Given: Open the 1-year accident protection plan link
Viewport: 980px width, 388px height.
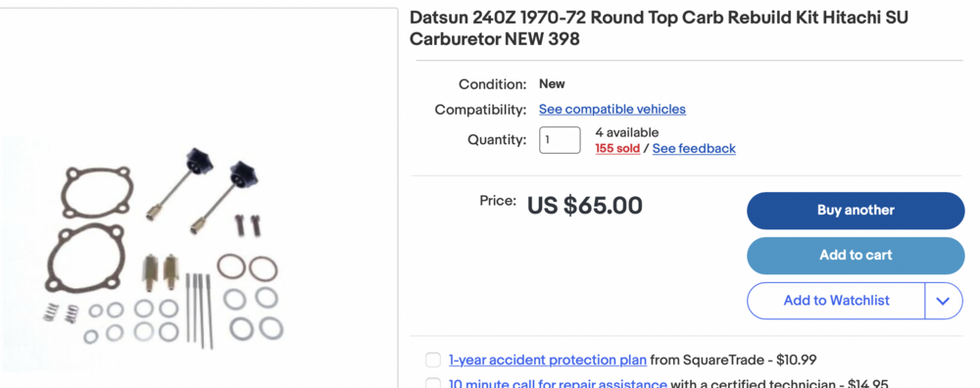Looking at the screenshot, I should pos(548,360).
